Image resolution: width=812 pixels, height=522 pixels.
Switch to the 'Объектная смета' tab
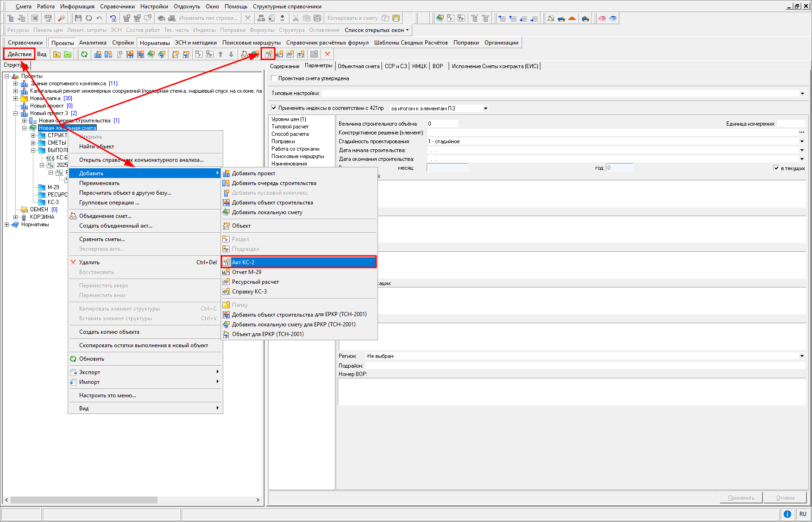coord(358,66)
